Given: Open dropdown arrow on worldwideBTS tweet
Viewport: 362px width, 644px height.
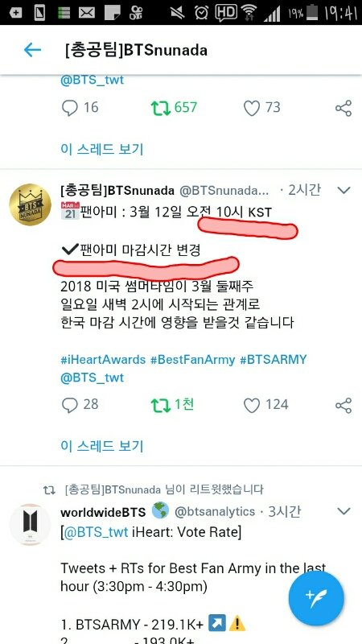Looking at the screenshot, I should click(343, 511).
